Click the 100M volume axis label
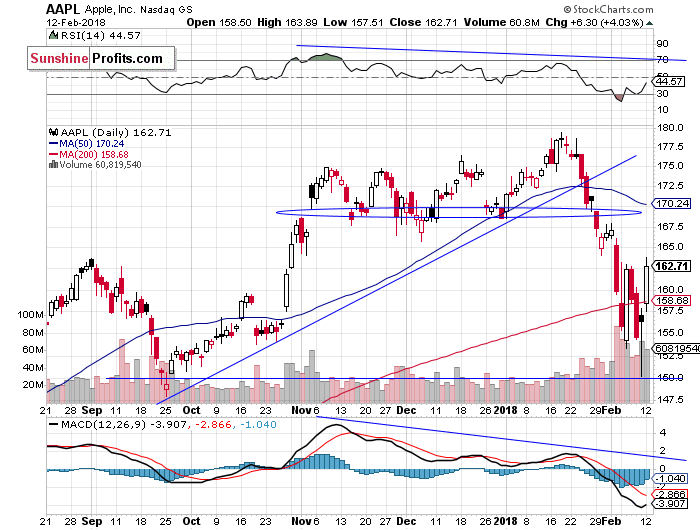Viewport: 700px width, 530px height. (x=30, y=315)
